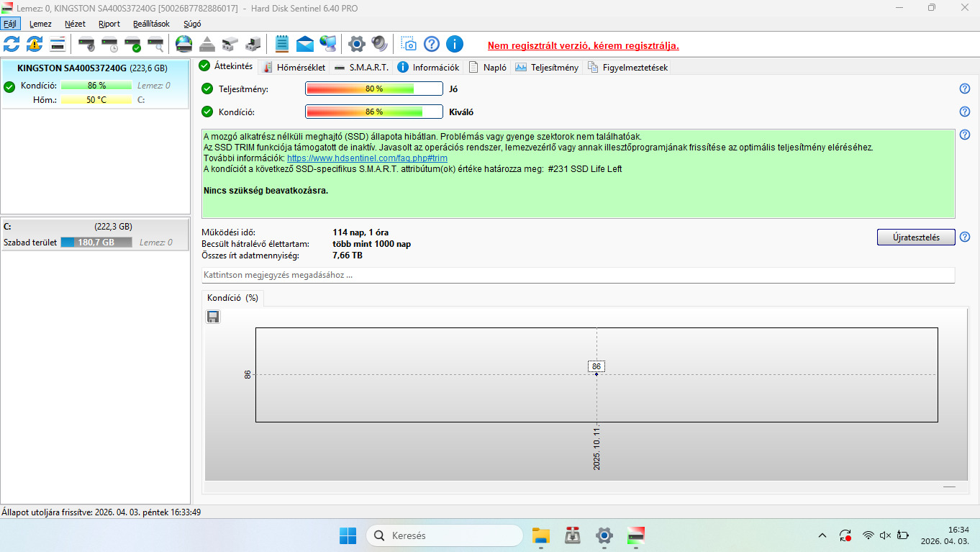This screenshot has width=980, height=552.
Task: Click the disk-with-speaker toolbar icon
Action: click(86, 44)
